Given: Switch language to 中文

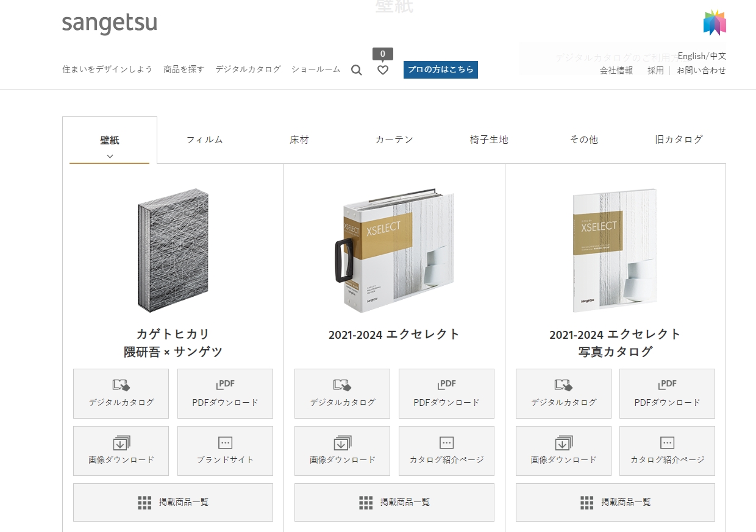Looking at the screenshot, I should (x=718, y=56).
